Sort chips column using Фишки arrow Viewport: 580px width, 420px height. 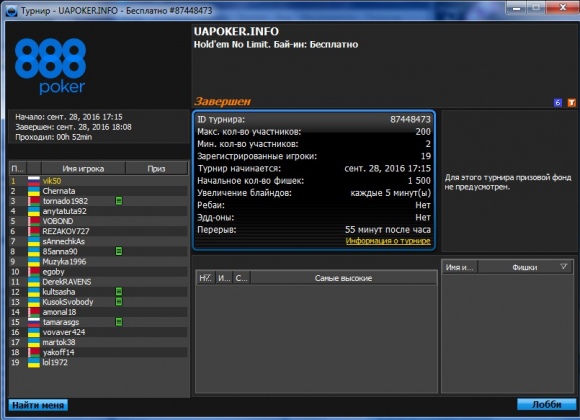click(563, 266)
